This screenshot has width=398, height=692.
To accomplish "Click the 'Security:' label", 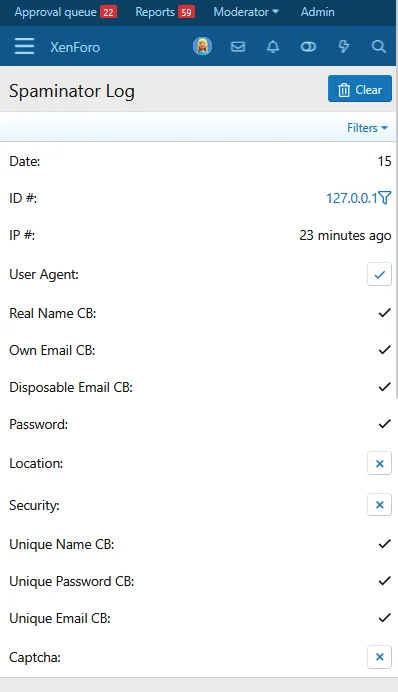I will point(34,505).
